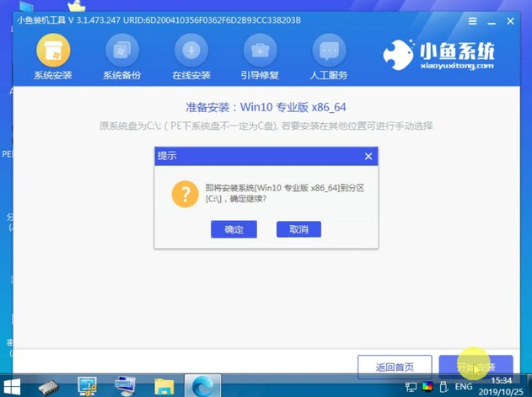532x397 pixels.
Task: Open the hamburger menu in title bar
Action: click(x=473, y=21)
